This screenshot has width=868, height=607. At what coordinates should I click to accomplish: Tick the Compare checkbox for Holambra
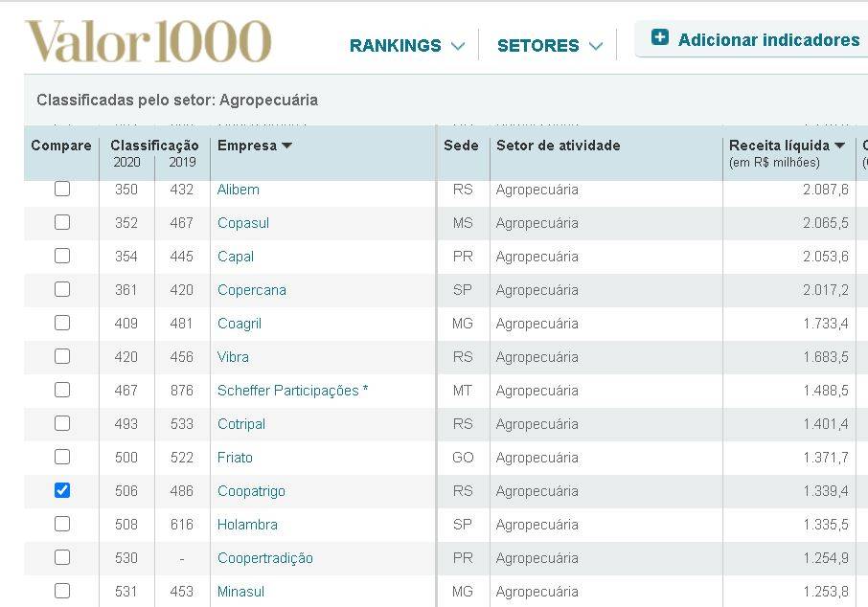(x=62, y=524)
